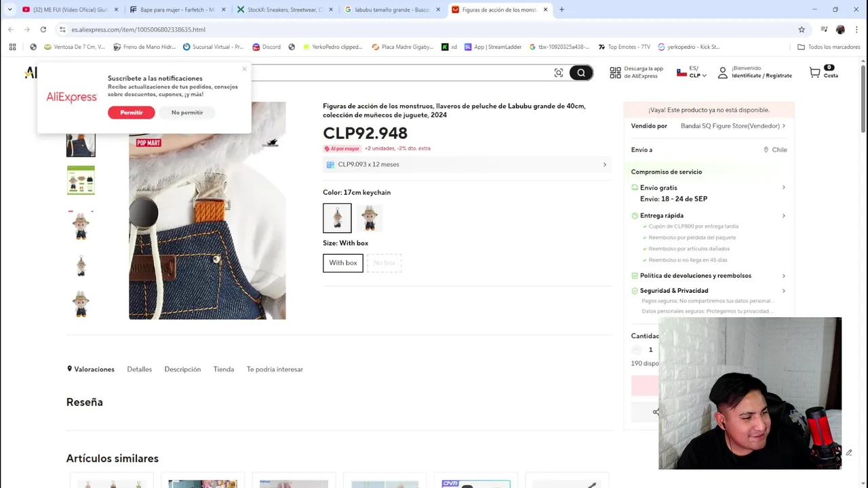Open the Freno de Mano Hidr bookmark
The height and width of the screenshot is (488, 868).
(x=144, y=47)
